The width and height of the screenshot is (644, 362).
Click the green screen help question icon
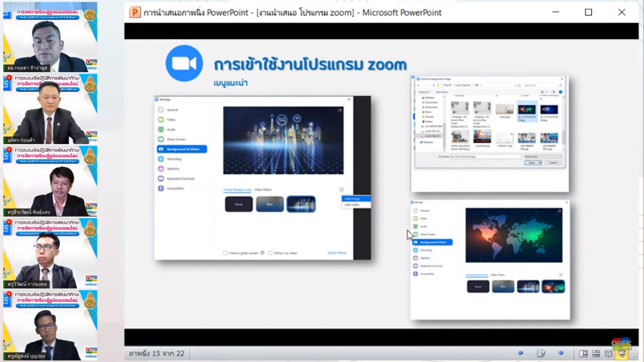[262, 253]
